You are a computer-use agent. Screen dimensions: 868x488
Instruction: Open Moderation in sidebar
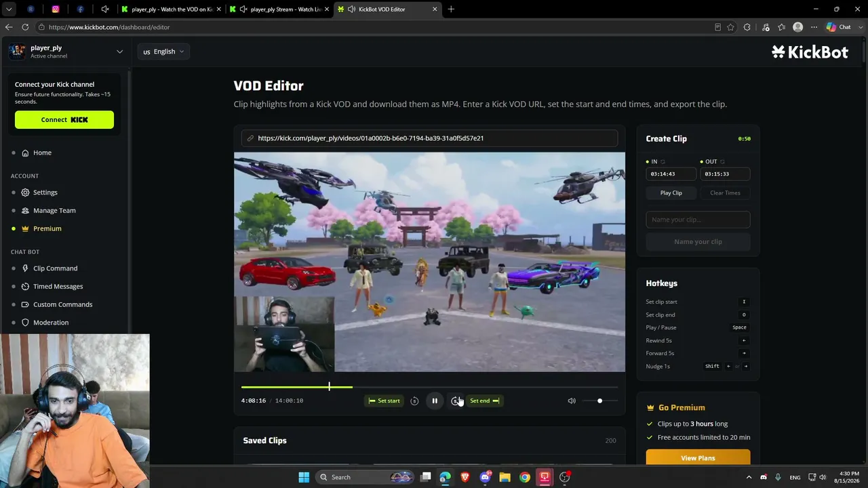pos(51,323)
